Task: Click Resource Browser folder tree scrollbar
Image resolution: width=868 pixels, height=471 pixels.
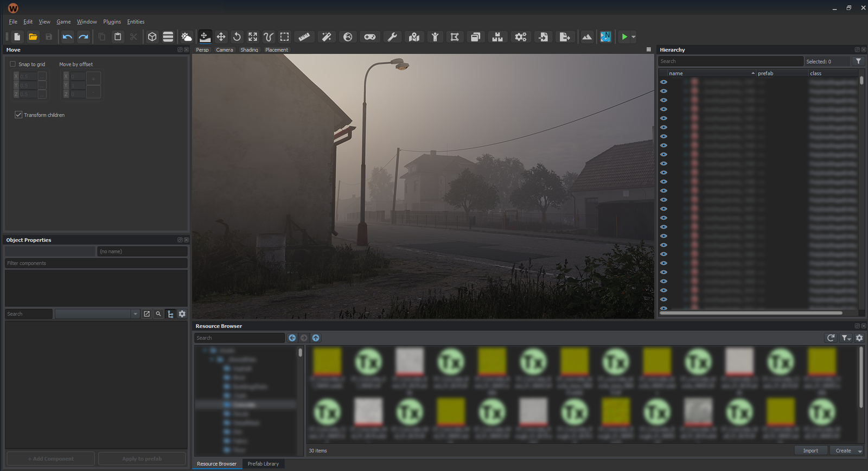Action: click(300, 353)
